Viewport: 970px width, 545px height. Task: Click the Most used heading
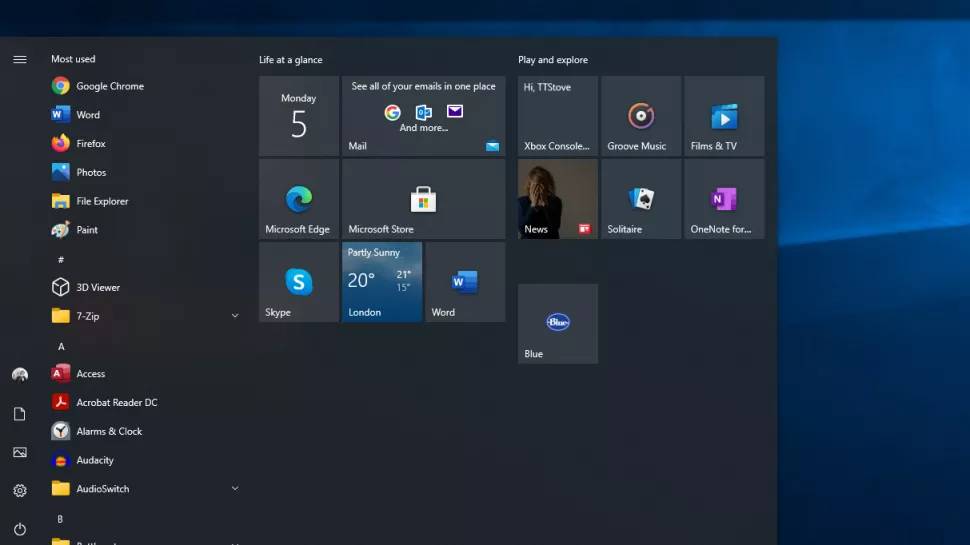[73, 59]
